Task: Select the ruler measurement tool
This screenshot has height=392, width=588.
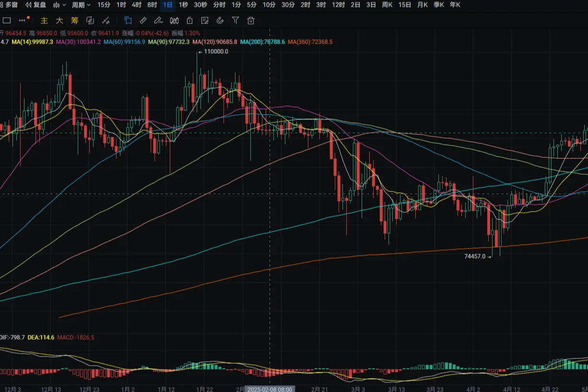Action: [143, 20]
